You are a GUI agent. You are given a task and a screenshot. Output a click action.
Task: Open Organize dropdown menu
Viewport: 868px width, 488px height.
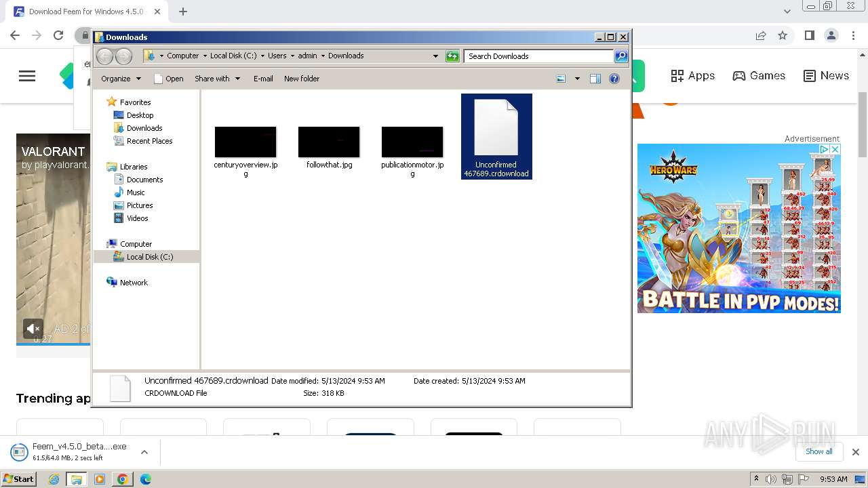click(121, 79)
